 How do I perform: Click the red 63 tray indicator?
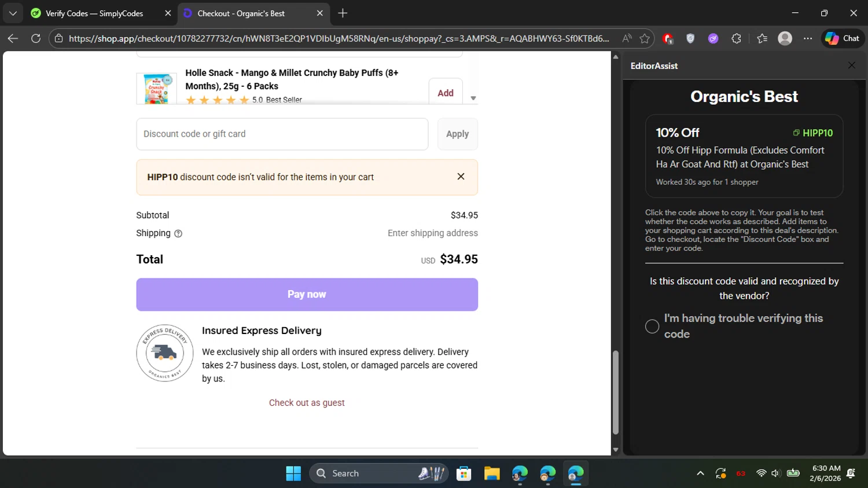pos(741,474)
